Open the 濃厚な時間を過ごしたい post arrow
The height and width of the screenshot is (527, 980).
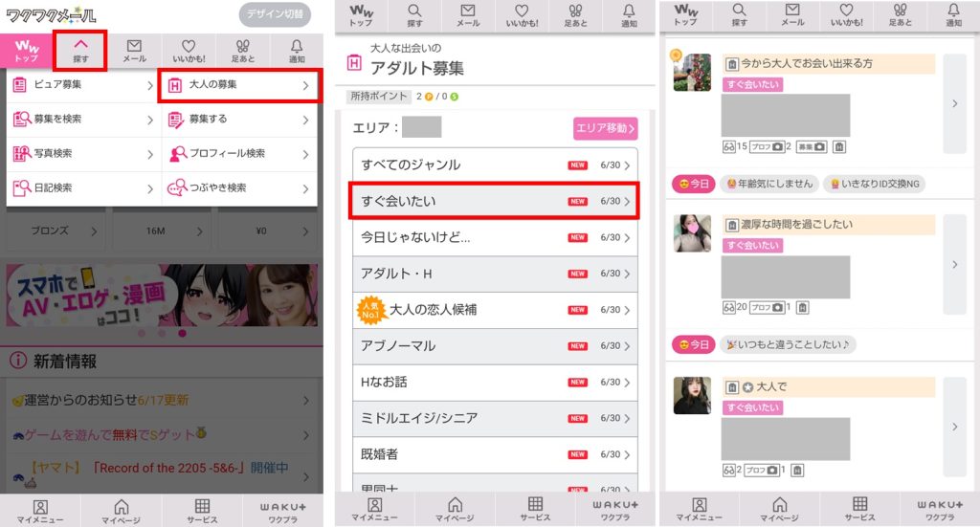(x=954, y=264)
